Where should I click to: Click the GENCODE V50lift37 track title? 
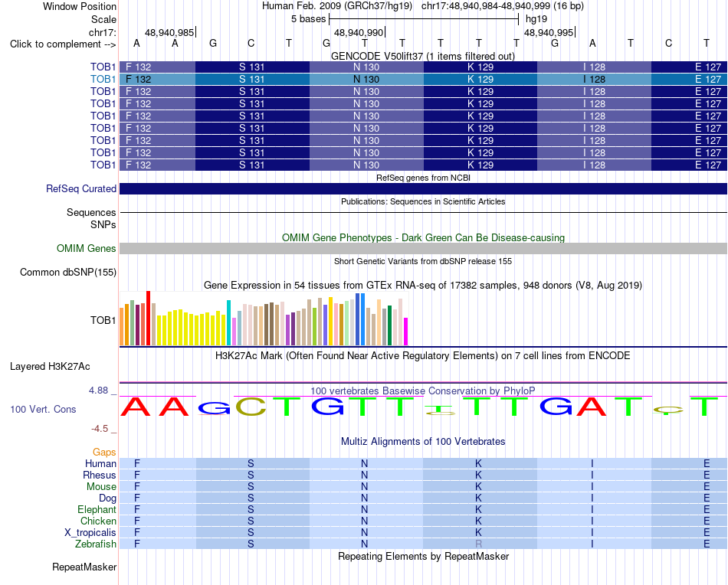point(423,56)
